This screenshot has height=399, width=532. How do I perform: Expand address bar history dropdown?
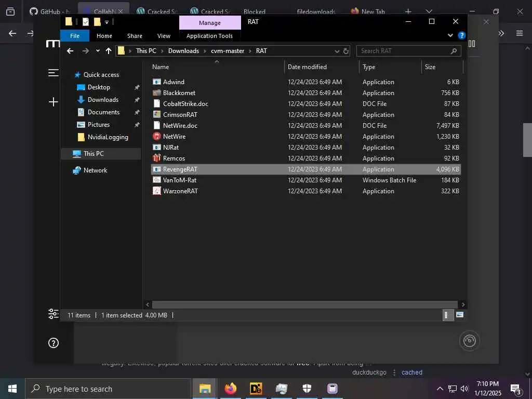click(337, 51)
